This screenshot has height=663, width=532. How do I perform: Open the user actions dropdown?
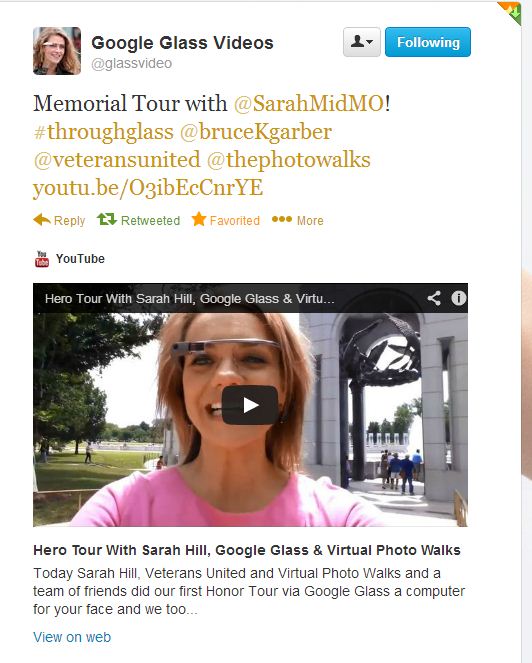pyautogui.click(x=362, y=42)
